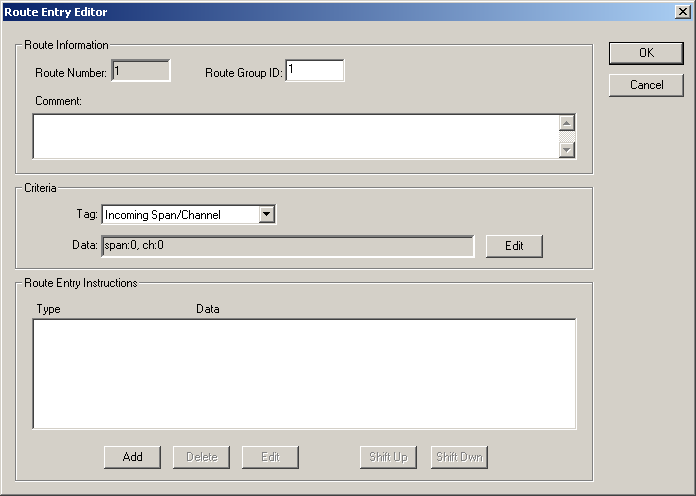The image size is (696, 496).
Task: Click the Criteria Data field showing span:0, ch:0
Action: click(x=287, y=246)
